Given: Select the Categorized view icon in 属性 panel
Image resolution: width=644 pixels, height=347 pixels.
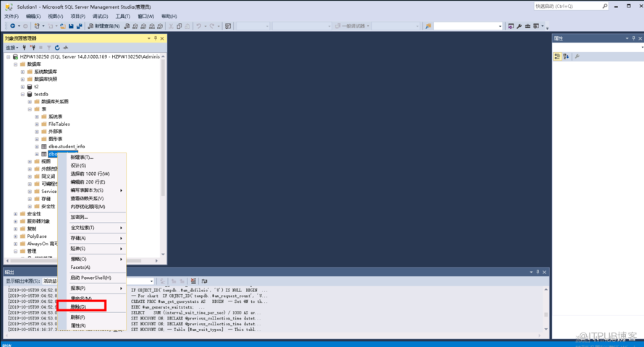Looking at the screenshot, I should pyautogui.click(x=558, y=56).
